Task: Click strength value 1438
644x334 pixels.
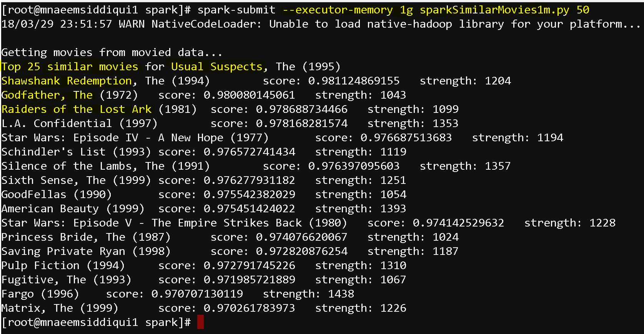Action: coord(341,294)
